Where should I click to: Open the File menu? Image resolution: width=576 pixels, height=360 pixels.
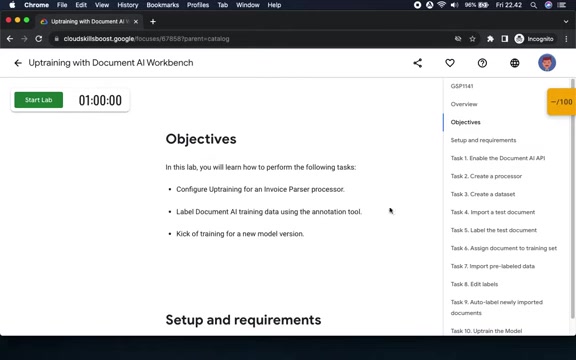[62, 5]
